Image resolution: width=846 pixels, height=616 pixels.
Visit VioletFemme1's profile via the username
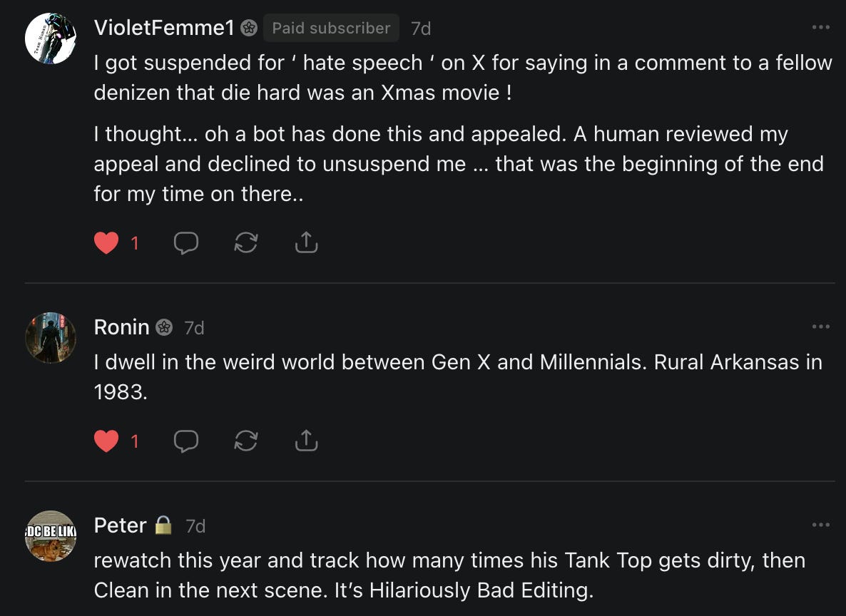point(164,28)
